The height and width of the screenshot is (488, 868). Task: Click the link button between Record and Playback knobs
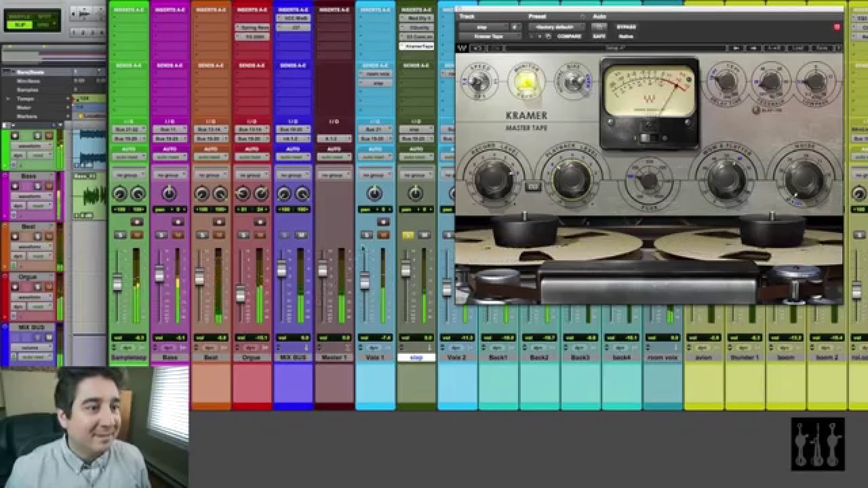pyautogui.click(x=533, y=186)
